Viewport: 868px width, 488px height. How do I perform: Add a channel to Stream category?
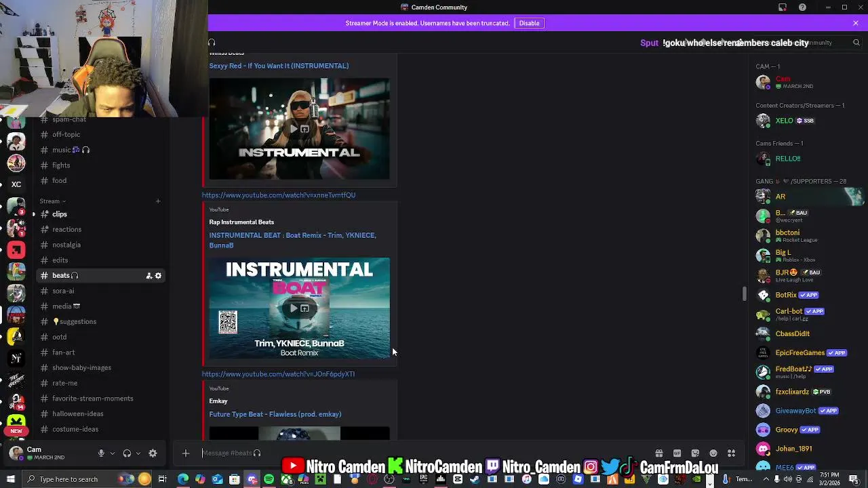pos(158,201)
